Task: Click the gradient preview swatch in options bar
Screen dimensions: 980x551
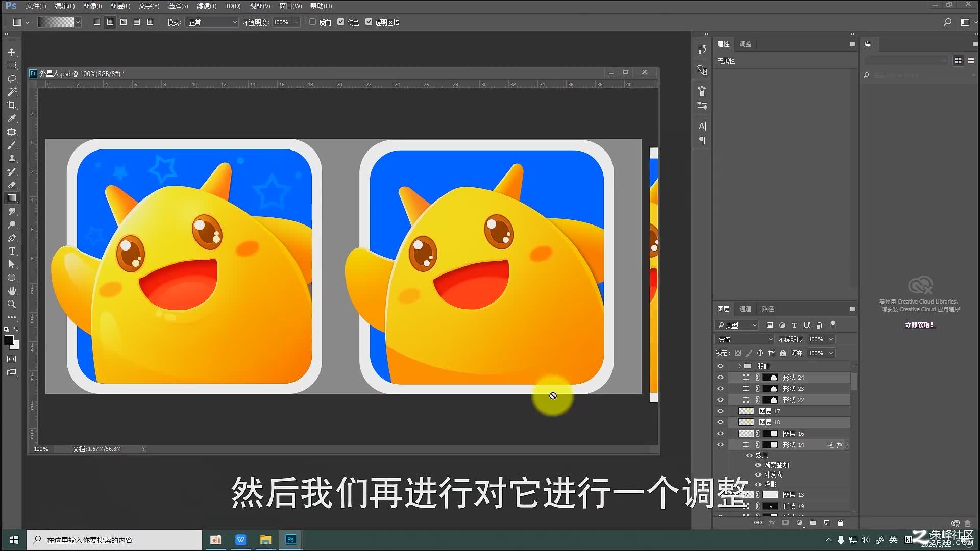Action: point(56,22)
